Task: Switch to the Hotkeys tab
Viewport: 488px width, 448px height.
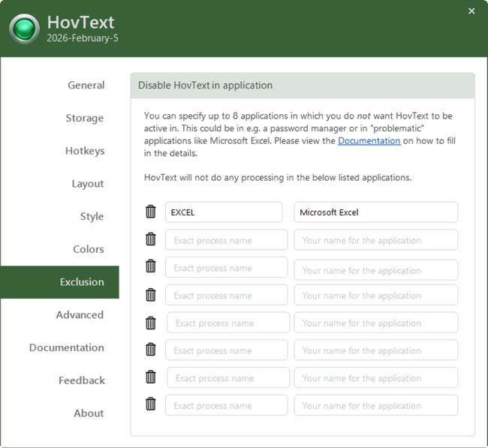Action: (84, 151)
